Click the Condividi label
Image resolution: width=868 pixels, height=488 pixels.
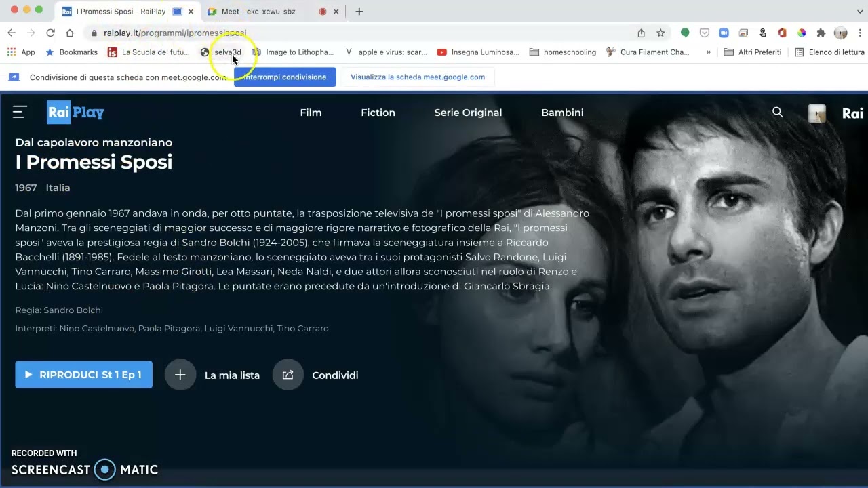(x=335, y=375)
